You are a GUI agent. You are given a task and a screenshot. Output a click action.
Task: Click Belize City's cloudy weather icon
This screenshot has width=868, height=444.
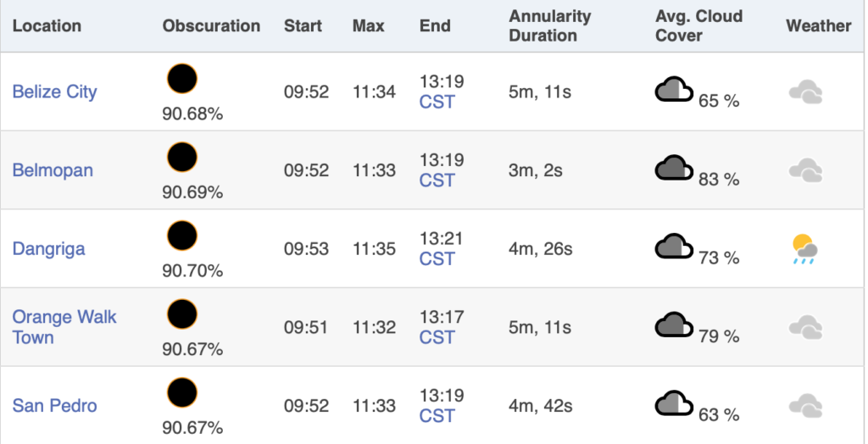pos(805,92)
